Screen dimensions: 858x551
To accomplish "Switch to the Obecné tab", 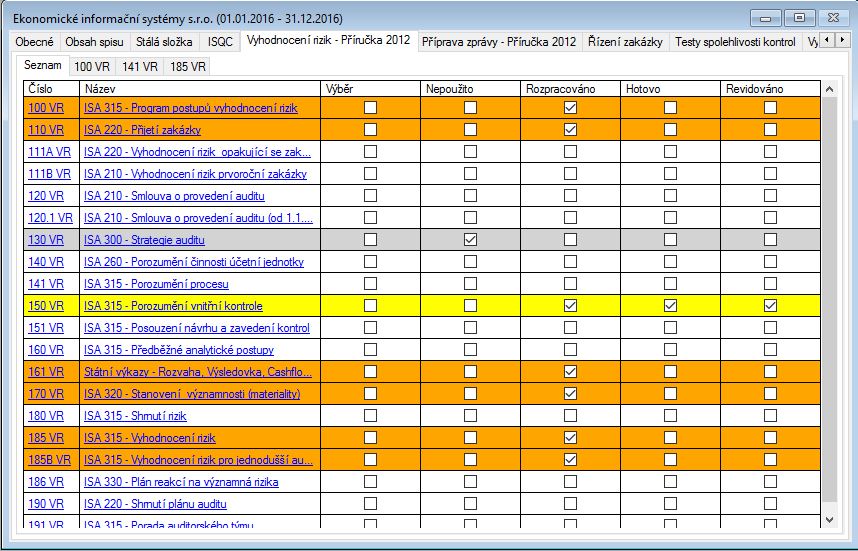I will point(34,42).
